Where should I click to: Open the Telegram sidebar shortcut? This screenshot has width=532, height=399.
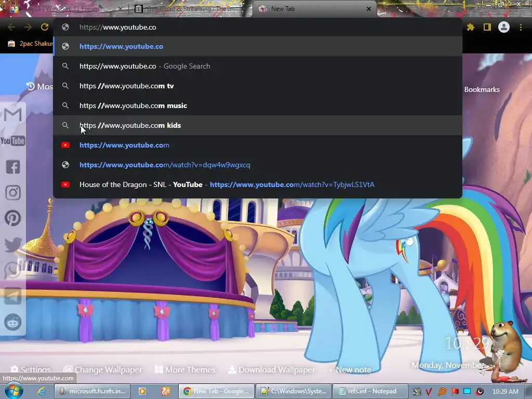[x=13, y=296]
